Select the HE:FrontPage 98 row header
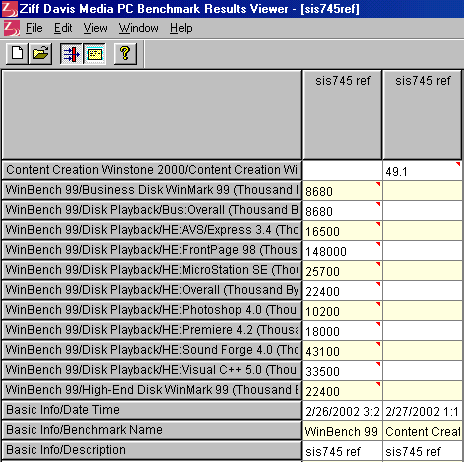The height and width of the screenshot is (462, 464). coord(152,250)
